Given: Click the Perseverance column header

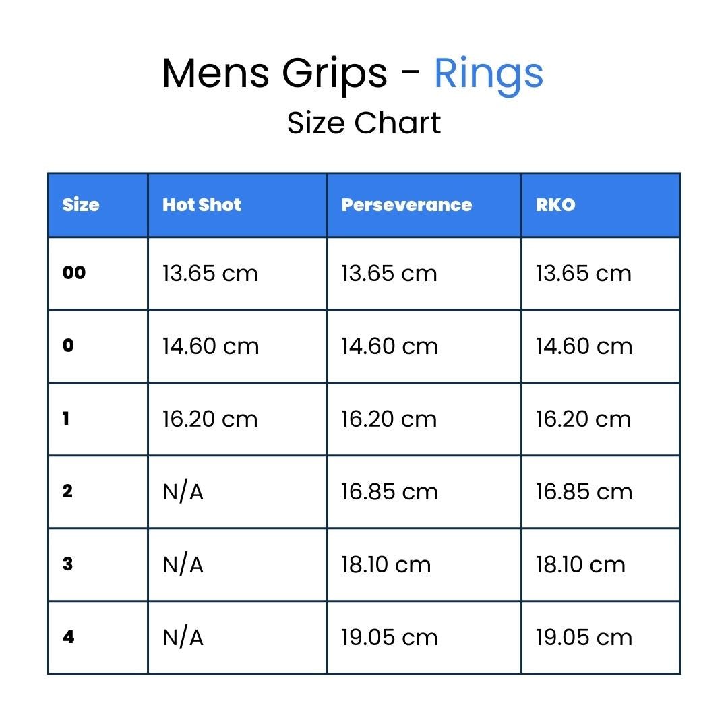Looking at the screenshot, I should click(406, 205).
